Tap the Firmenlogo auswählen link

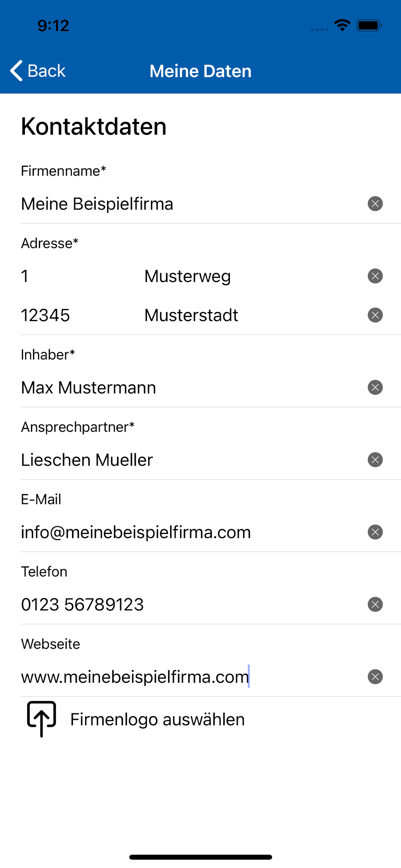(x=157, y=719)
